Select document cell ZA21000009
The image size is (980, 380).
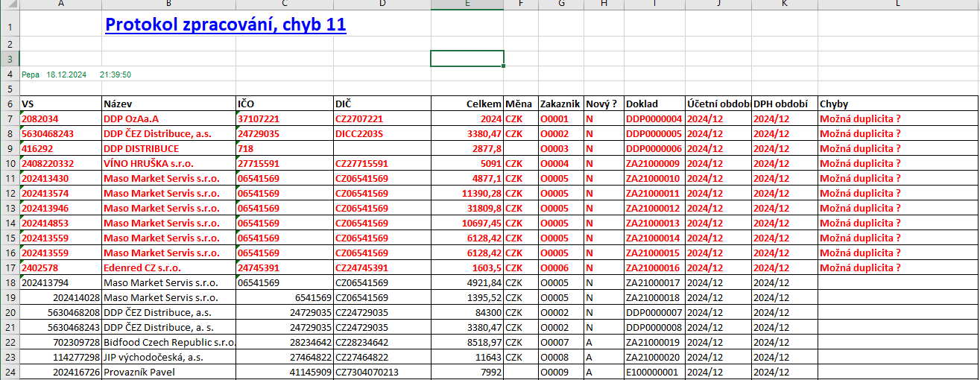coord(654,163)
